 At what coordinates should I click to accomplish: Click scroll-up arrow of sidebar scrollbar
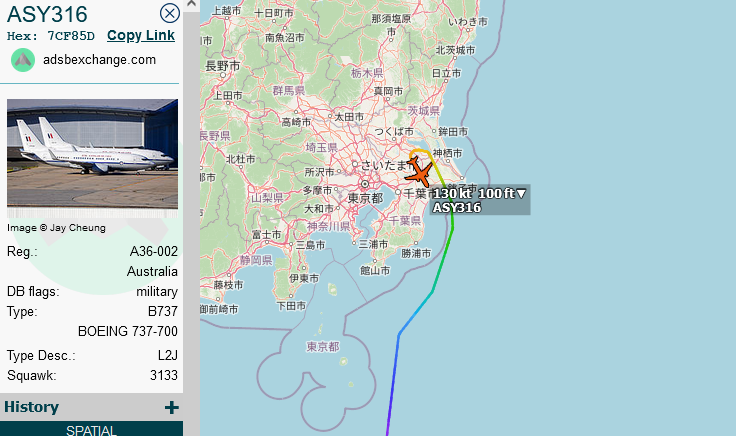tap(191, 4)
